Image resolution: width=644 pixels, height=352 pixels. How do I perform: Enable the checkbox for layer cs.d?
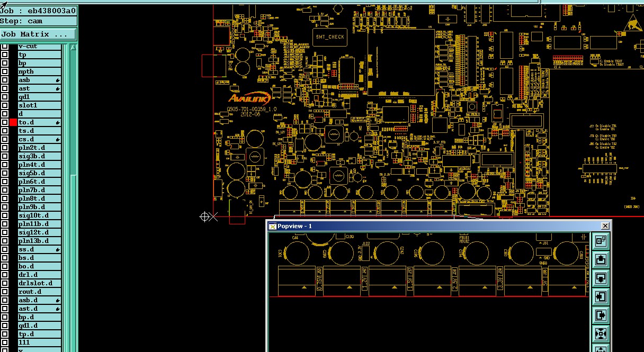[5, 139]
